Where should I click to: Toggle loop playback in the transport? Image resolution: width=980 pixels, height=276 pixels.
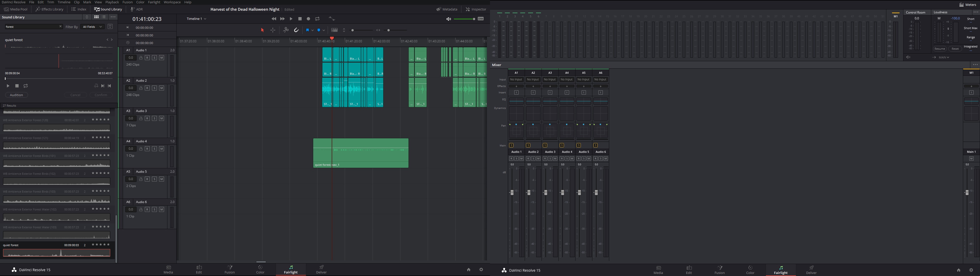(317, 19)
